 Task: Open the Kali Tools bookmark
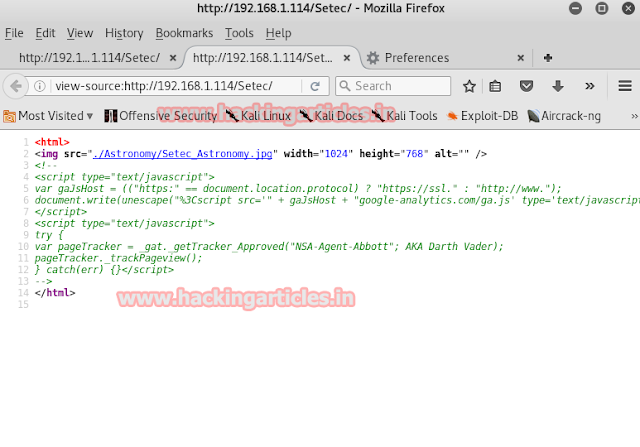[404, 116]
